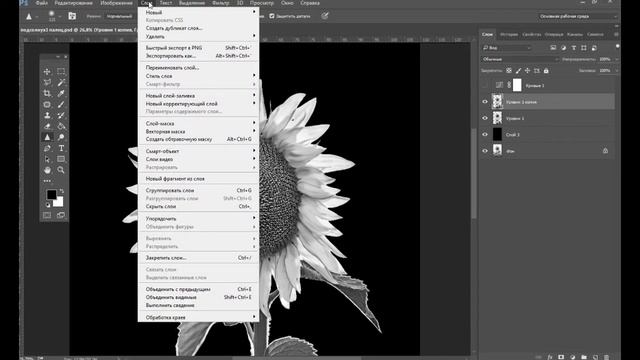Select the Hand tool

pos(47,170)
